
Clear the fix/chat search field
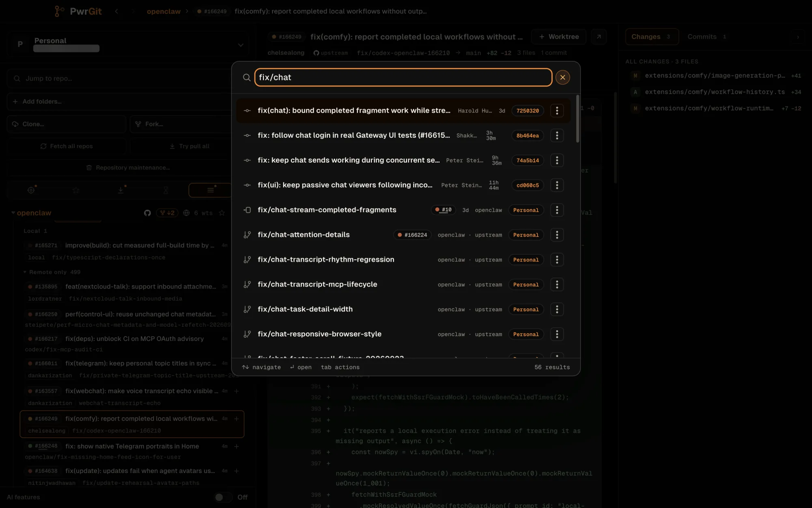562,77
